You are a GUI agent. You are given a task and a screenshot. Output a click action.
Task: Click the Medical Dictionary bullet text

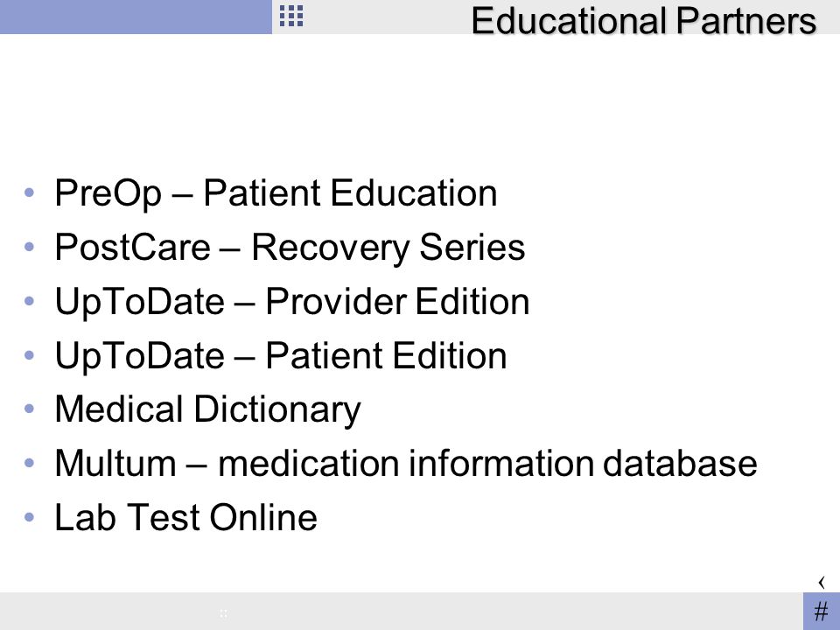[x=208, y=409]
